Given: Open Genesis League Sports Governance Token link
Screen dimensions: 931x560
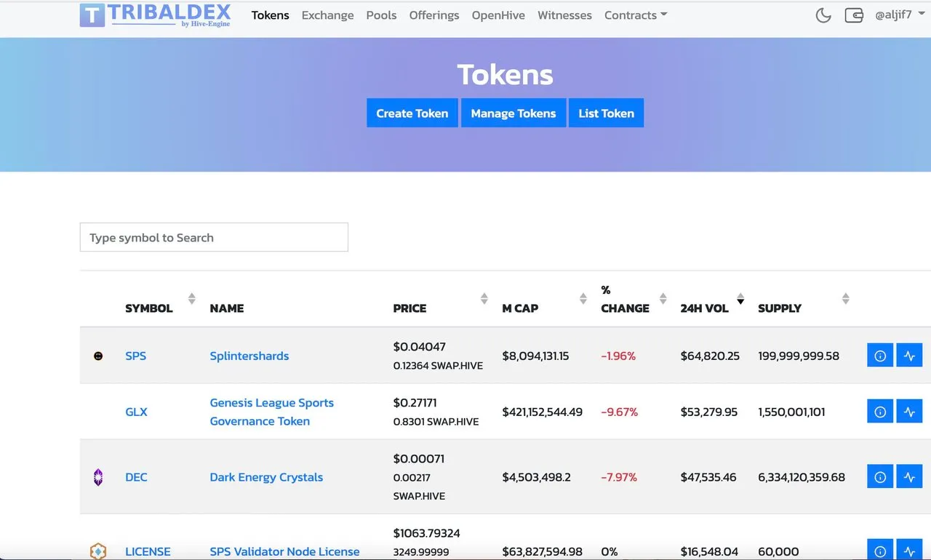Looking at the screenshot, I should coord(272,412).
